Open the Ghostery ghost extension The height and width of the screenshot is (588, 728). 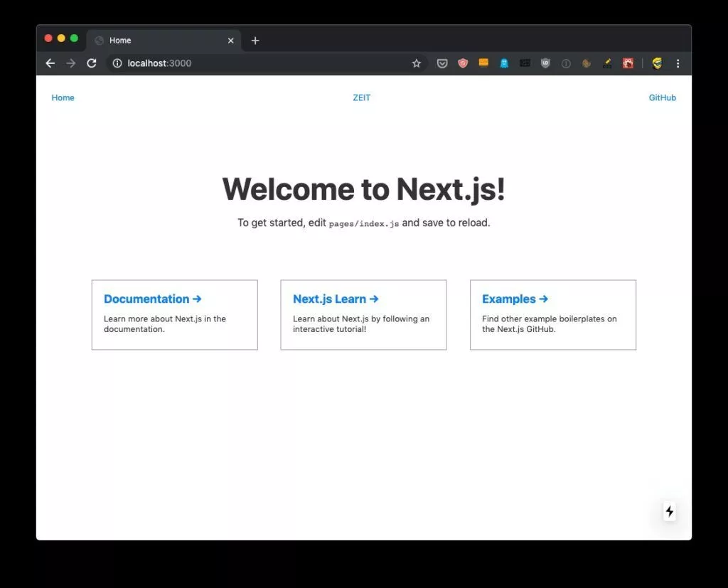(504, 63)
